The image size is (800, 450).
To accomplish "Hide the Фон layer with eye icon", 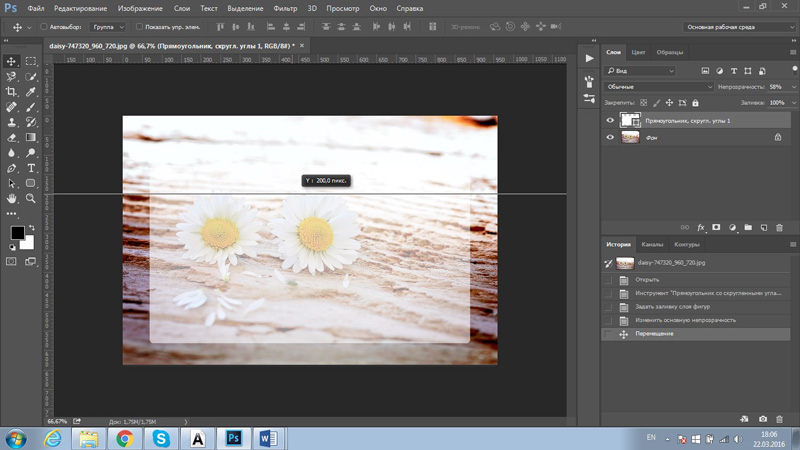I will [610, 138].
